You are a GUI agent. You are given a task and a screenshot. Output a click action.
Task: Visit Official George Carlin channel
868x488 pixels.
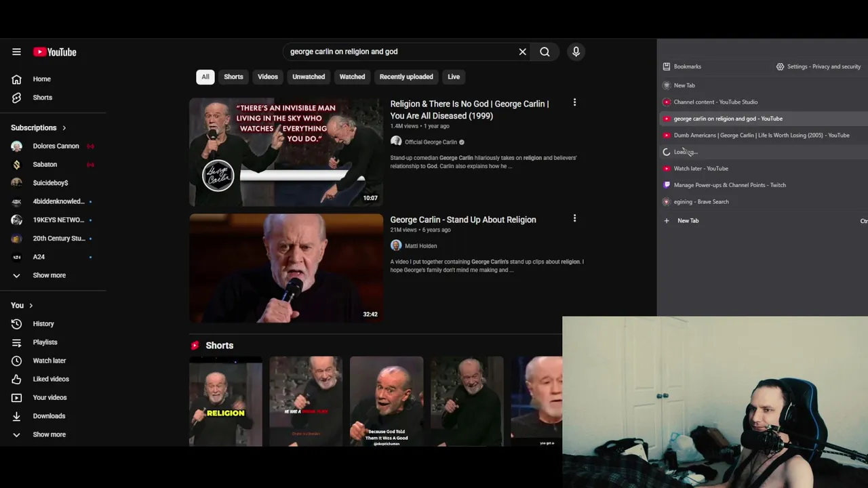431,142
